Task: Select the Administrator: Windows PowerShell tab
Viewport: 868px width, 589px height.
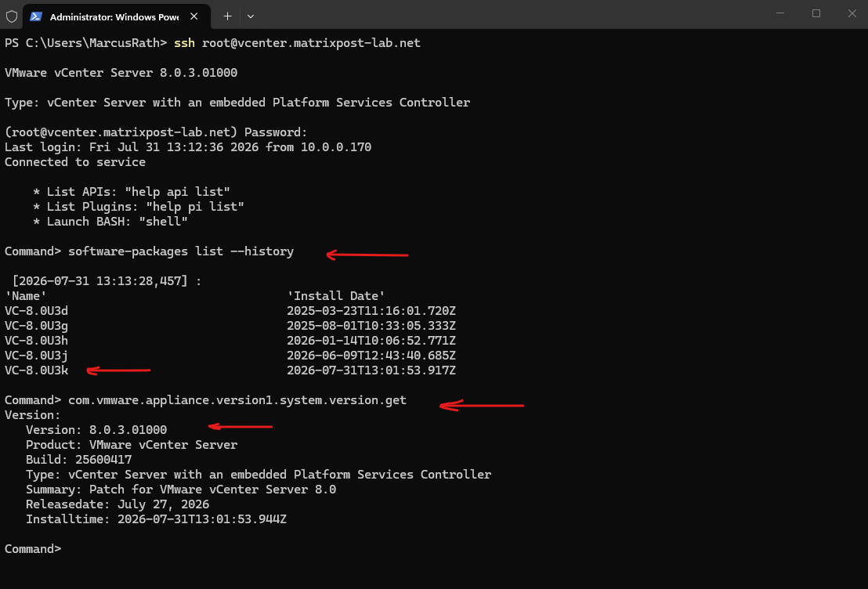Action: coord(116,16)
